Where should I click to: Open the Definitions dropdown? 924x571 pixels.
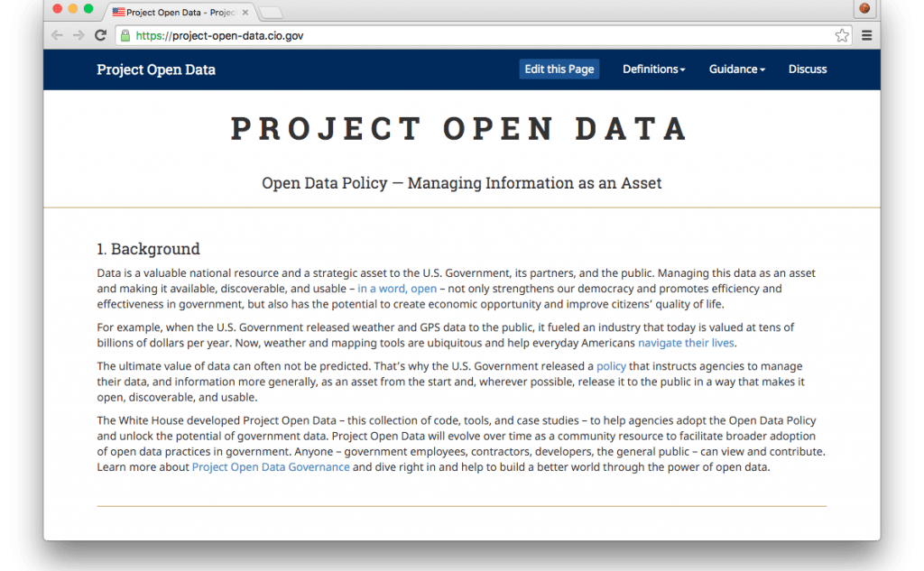click(x=653, y=69)
